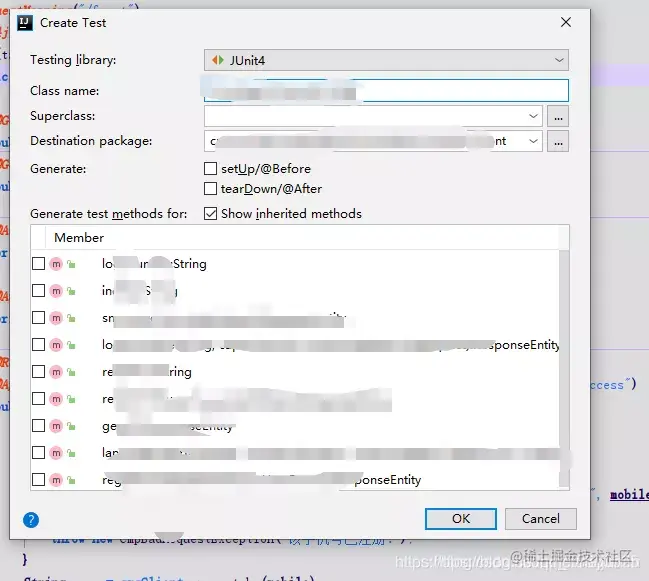Select the method row ending in ponseEntity
This screenshot has height=581, width=649.
295,480
